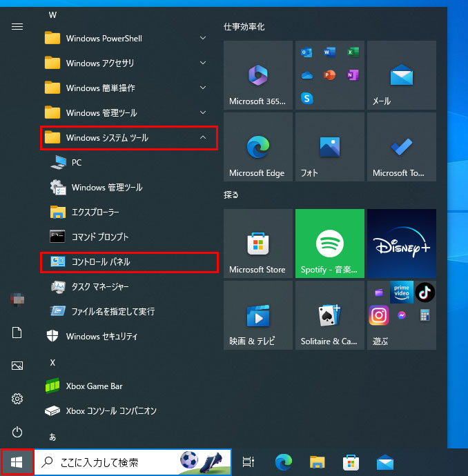Click the あ letter header in list
This screenshot has height=476, width=468.
click(x=52, y=437)
